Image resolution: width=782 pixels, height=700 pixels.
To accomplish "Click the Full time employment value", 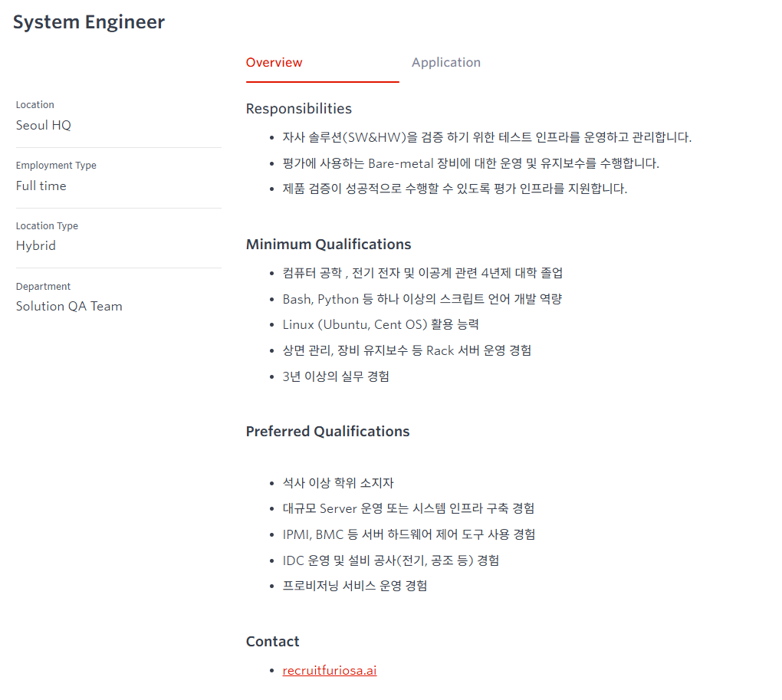I will coord(41,186).
